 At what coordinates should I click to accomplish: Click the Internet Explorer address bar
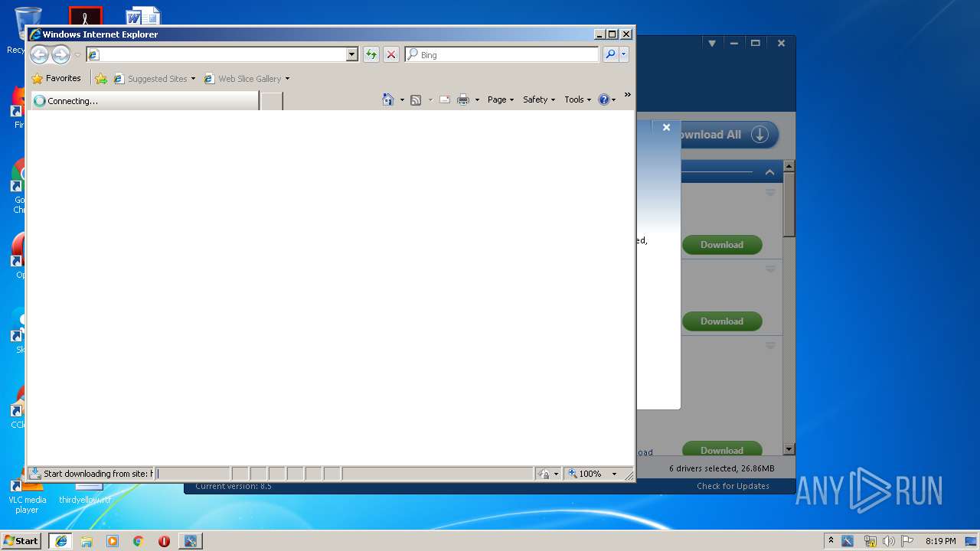(x=216, y=54)
